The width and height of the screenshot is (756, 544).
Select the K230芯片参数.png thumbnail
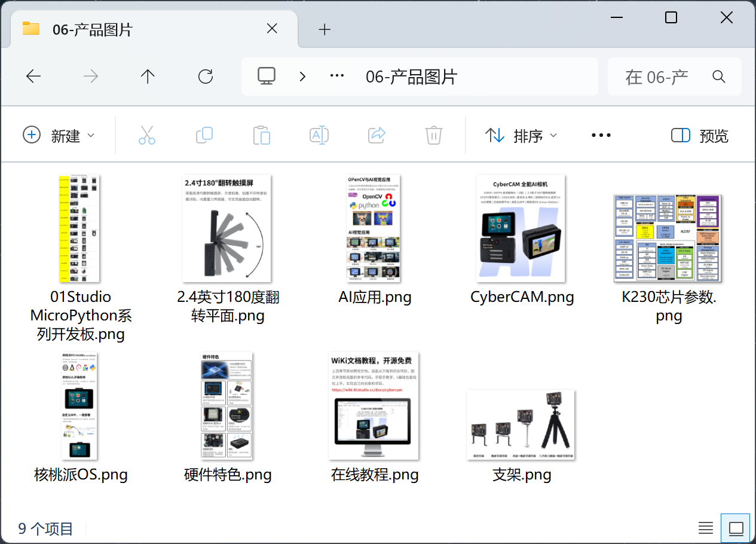668,238
